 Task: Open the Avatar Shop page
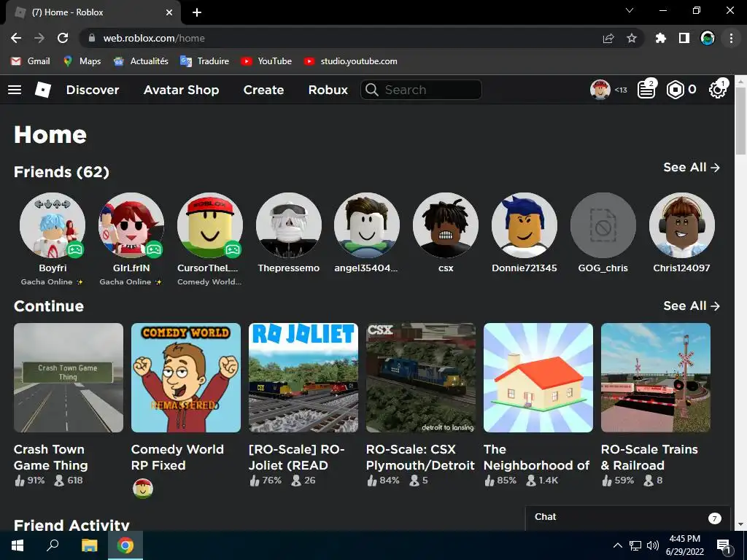point(181,90)
